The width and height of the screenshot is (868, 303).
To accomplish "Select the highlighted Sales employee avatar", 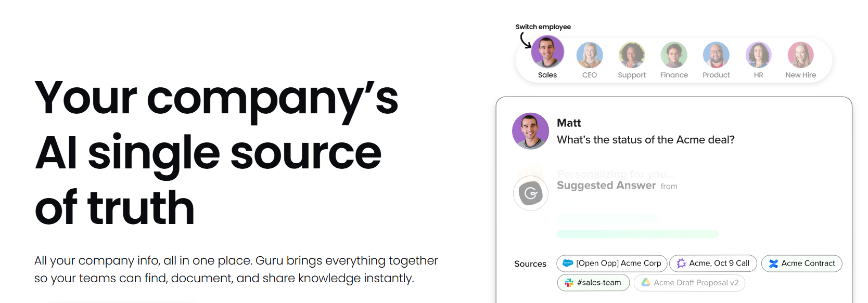I will (x=547, y=52).
